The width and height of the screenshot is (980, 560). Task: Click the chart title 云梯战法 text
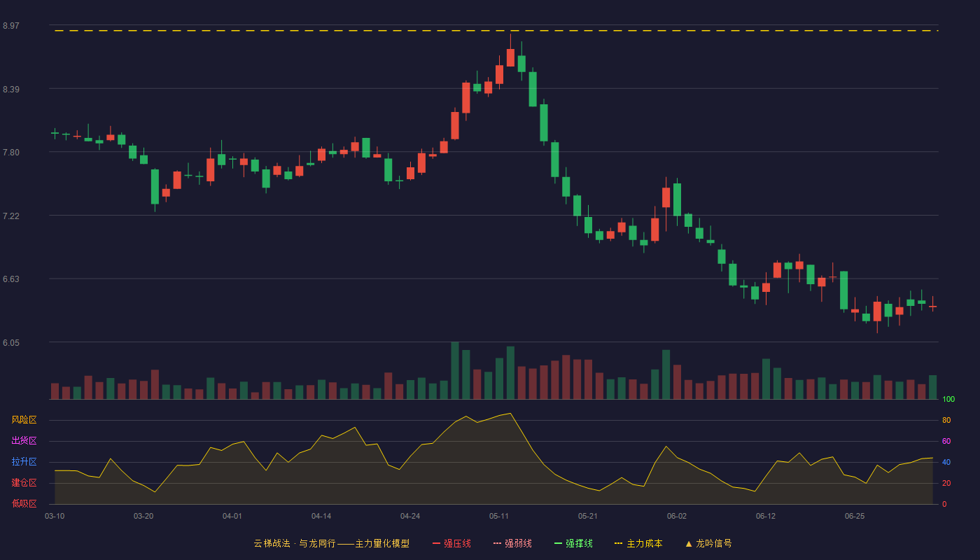pyautogui.click(x=272, y=543)
